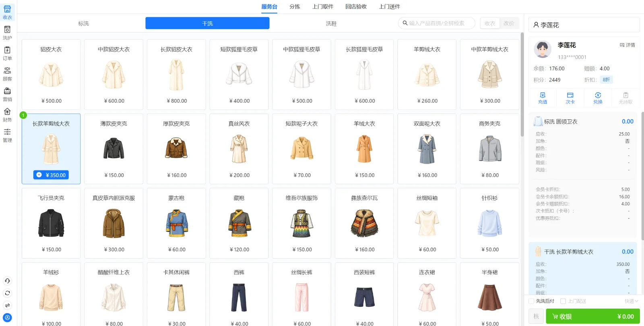The image size is (644, 326).
Task: Open the 洗护 sidebar section
Action: coord(7,33)
